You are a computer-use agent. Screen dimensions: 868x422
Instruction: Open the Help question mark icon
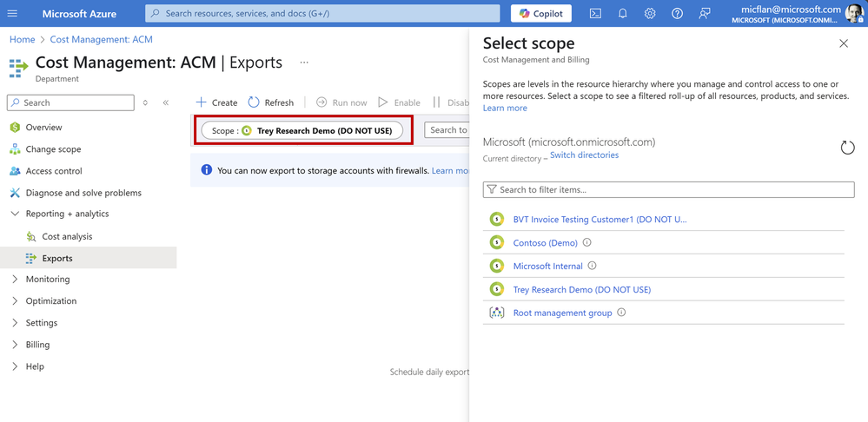click(x=677, y=14)
